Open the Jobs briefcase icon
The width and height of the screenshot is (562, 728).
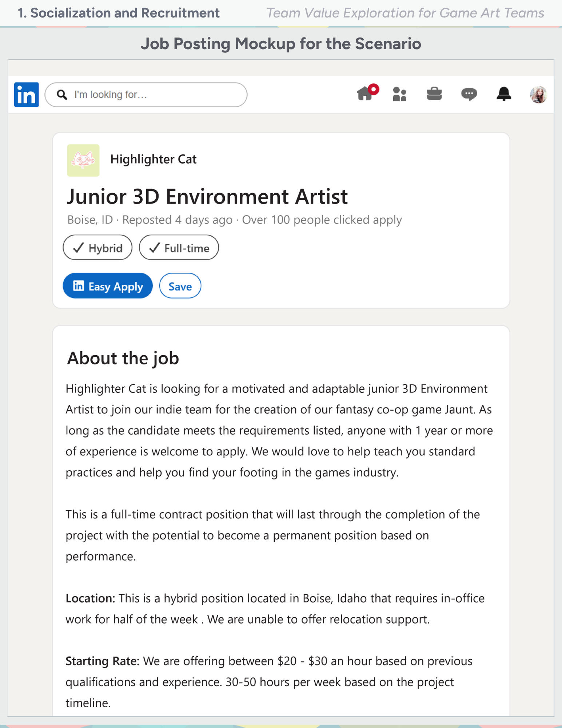click(x=434, y=94)
